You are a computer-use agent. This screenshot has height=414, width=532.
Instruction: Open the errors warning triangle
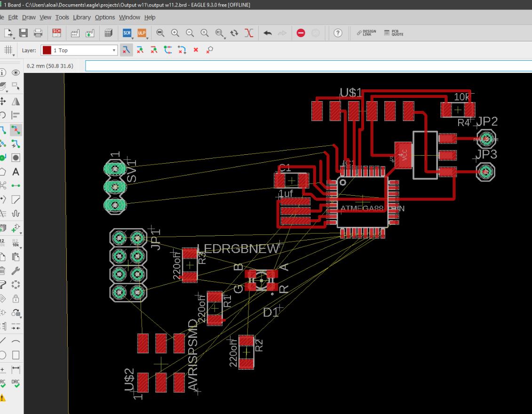(2, 398)
